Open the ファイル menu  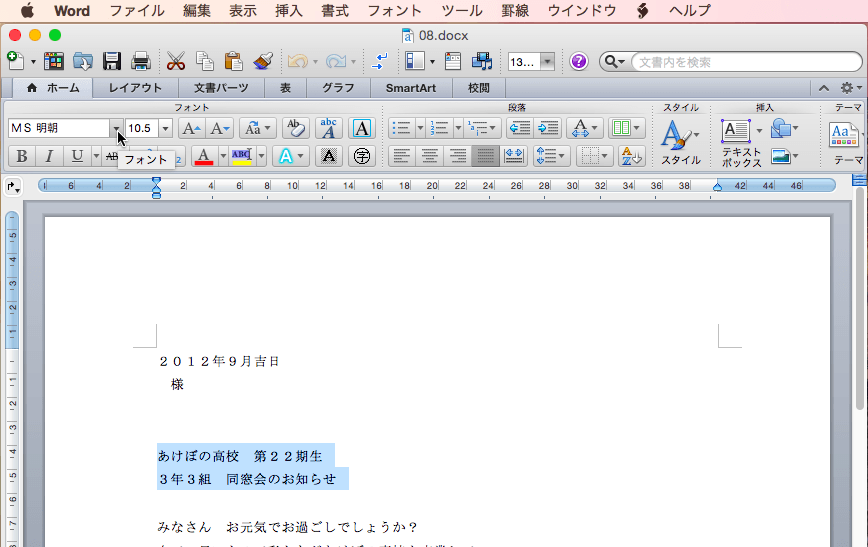(137, 11)
